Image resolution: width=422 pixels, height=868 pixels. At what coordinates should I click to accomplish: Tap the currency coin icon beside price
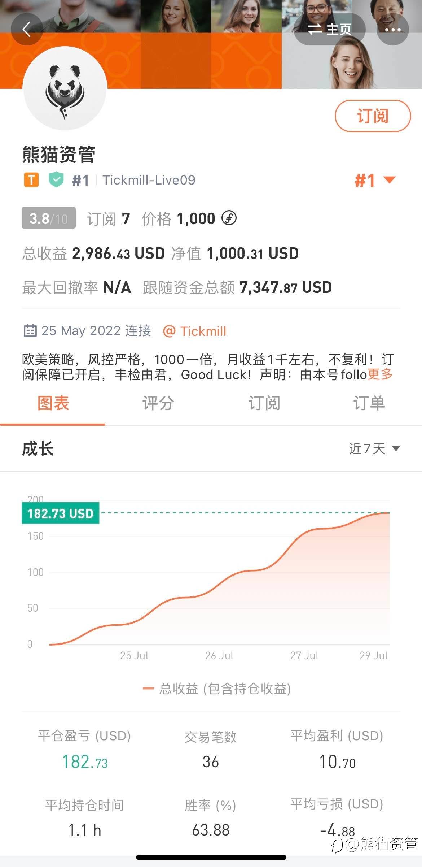pos(229,218)
